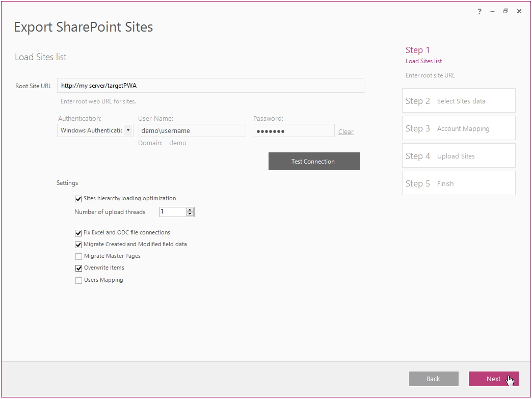Screen dimensions: 532x399
Task: Click the User Name input field
Action: point(192,130)
